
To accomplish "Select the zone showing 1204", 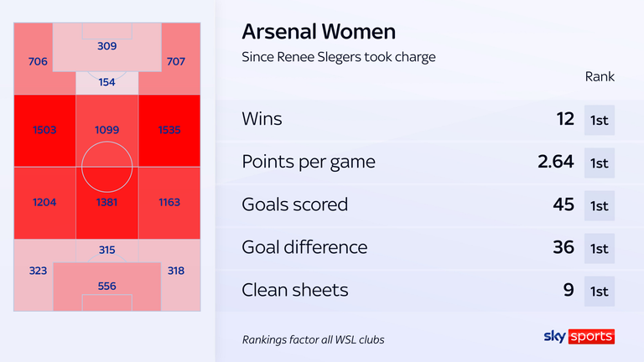I will 44,203.
